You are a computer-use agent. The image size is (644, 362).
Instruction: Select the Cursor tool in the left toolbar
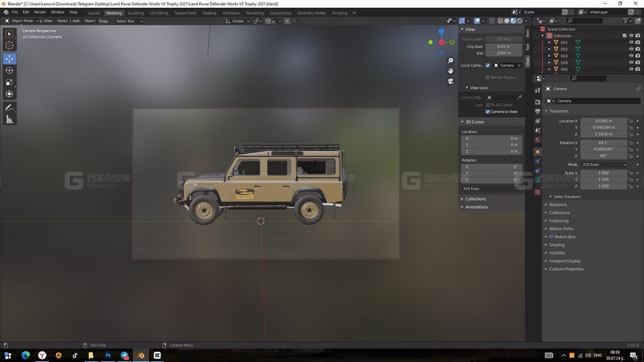click(x=9, y=46)
